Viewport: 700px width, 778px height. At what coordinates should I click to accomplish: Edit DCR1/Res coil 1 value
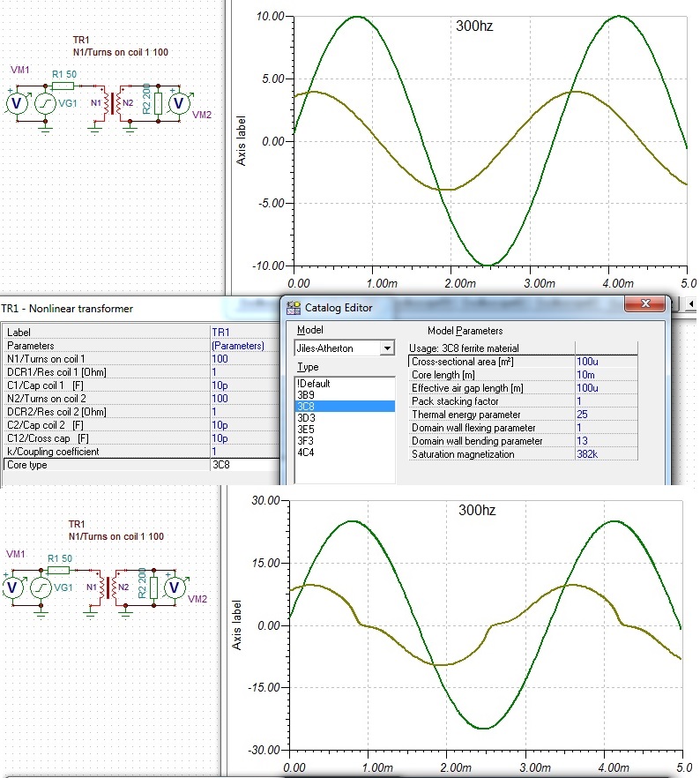pyautogui.click(x=245, y=371)
